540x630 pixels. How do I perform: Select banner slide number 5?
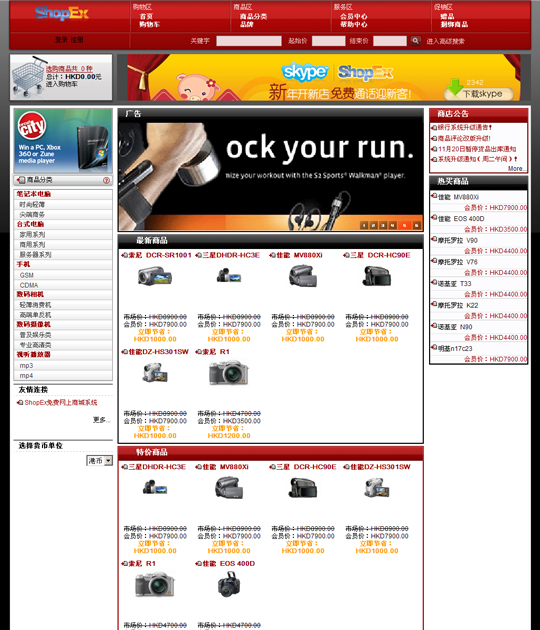tap(405, 225)
